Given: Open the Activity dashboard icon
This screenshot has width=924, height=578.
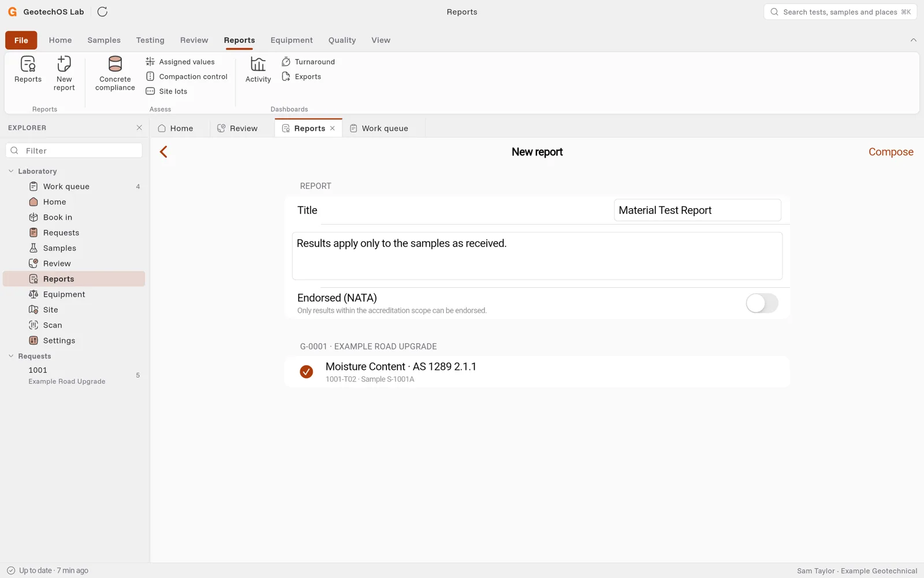Looking at the screenshot, I should click(258, 69).
